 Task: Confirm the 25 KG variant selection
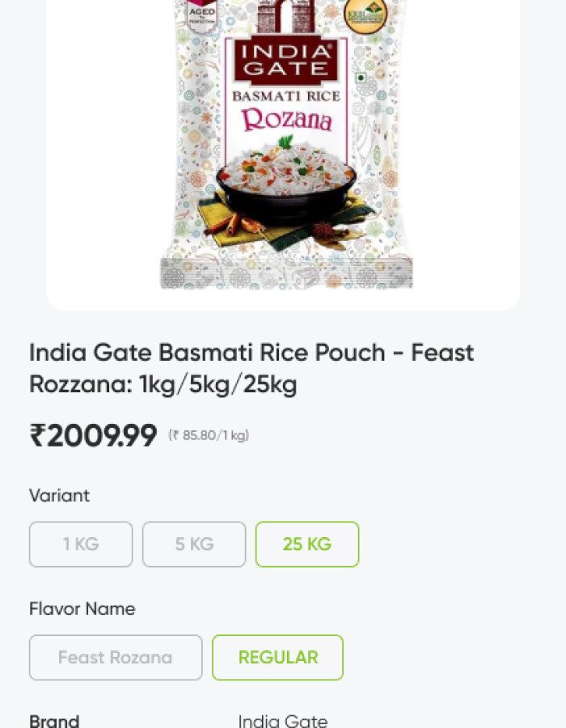(x=307, y=544)
